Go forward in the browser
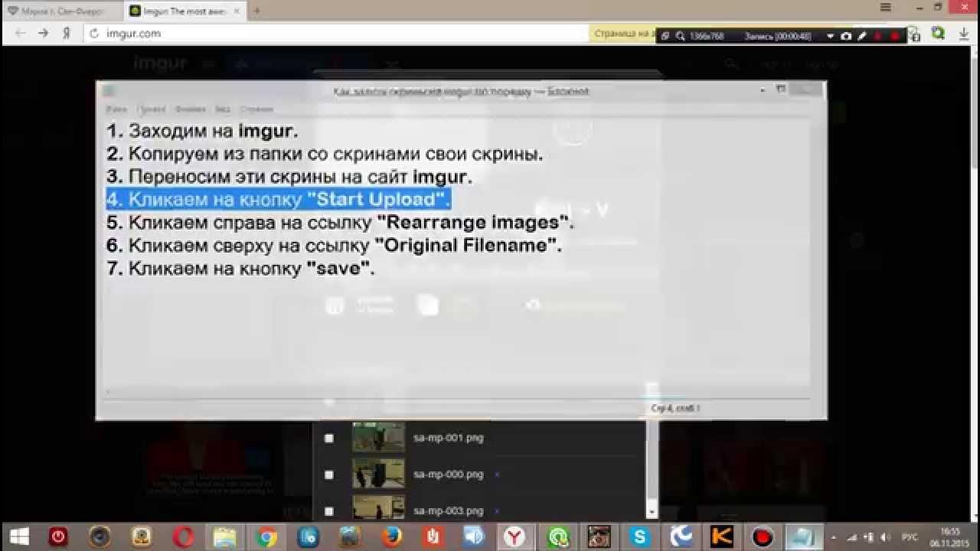This screenshot has height=551, width=980. coord(43,34)
